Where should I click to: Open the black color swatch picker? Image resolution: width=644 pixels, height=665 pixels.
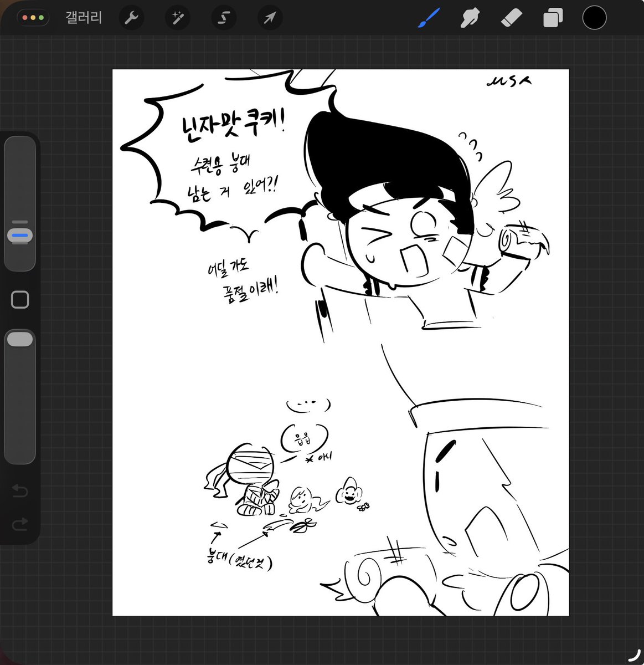coord(594,18)
